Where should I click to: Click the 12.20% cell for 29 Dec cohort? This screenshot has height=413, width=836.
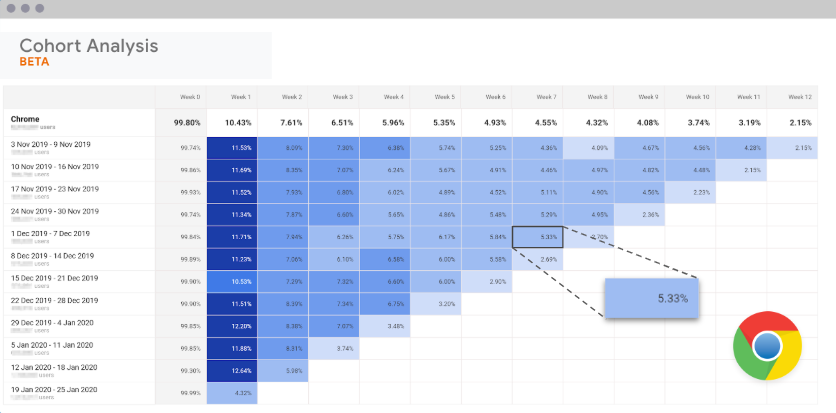[x=232, y=326]
